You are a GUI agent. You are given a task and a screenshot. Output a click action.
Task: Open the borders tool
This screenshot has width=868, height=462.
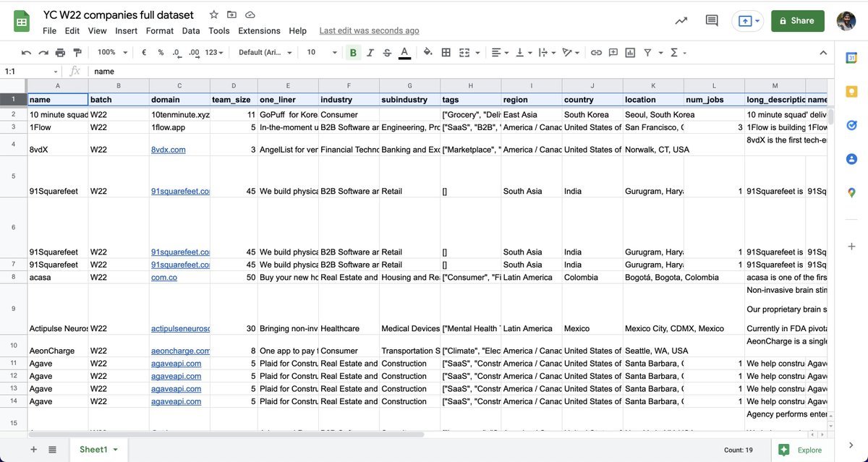click(x=446, y=52)
